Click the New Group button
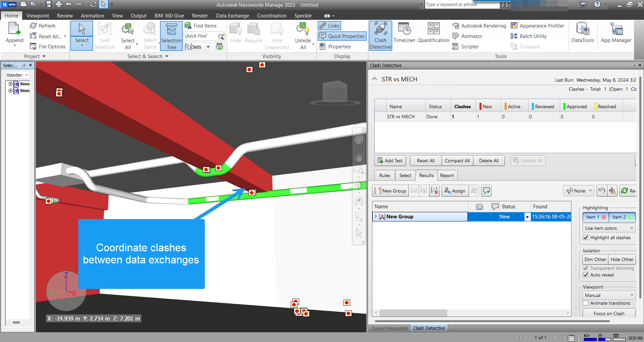The width and height of the screenshot is (644, 342). (390, 191)
